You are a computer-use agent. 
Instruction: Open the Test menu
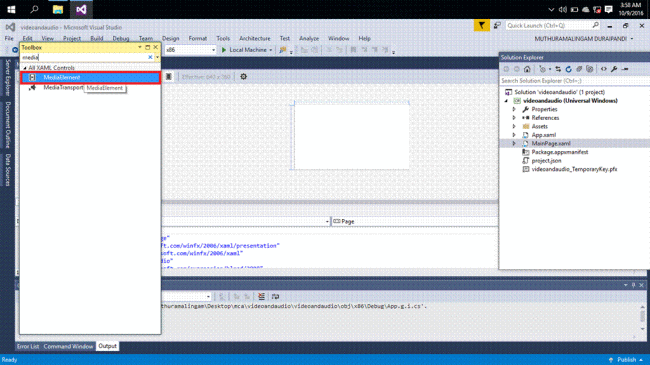tap(284, 39)
